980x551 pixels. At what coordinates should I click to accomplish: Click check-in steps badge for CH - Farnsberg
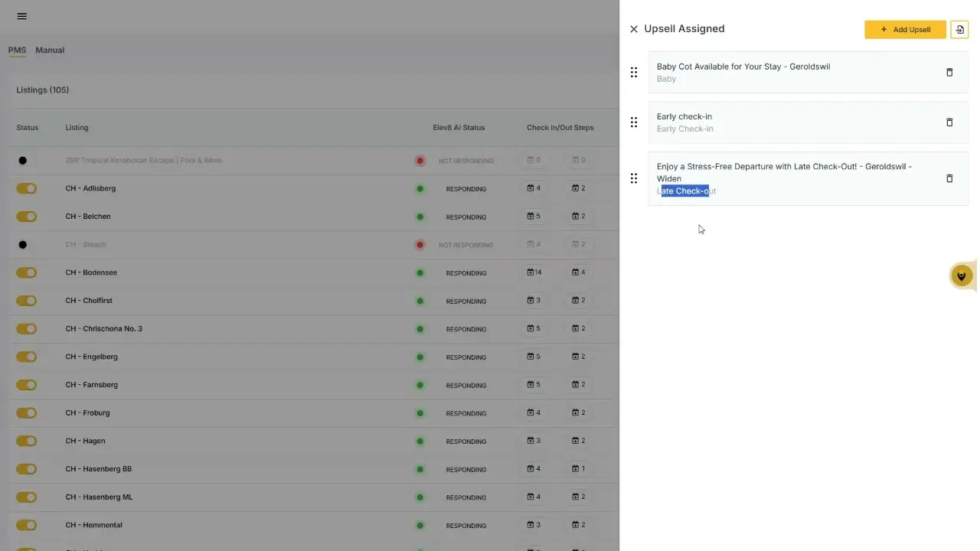tap(534, 385)
